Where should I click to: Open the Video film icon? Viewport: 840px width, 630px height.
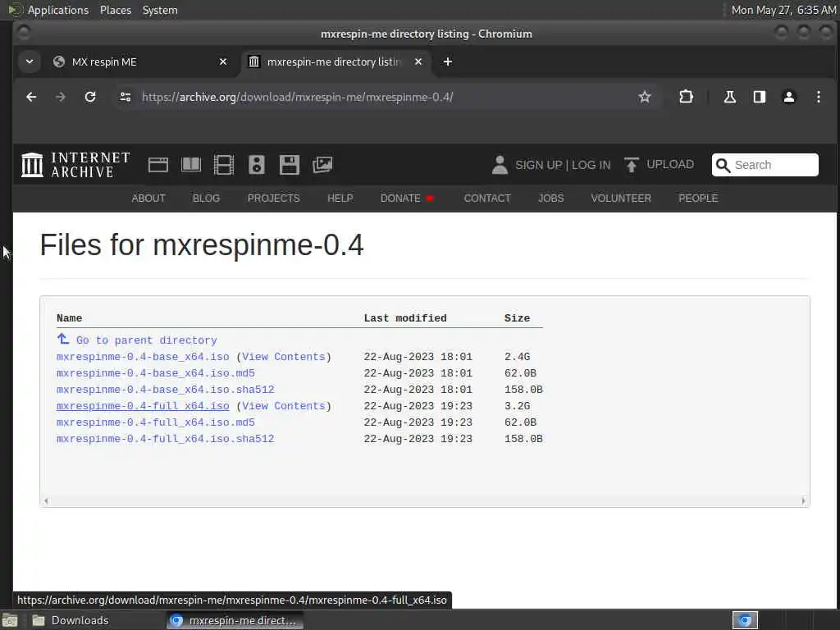pos(223,165)
